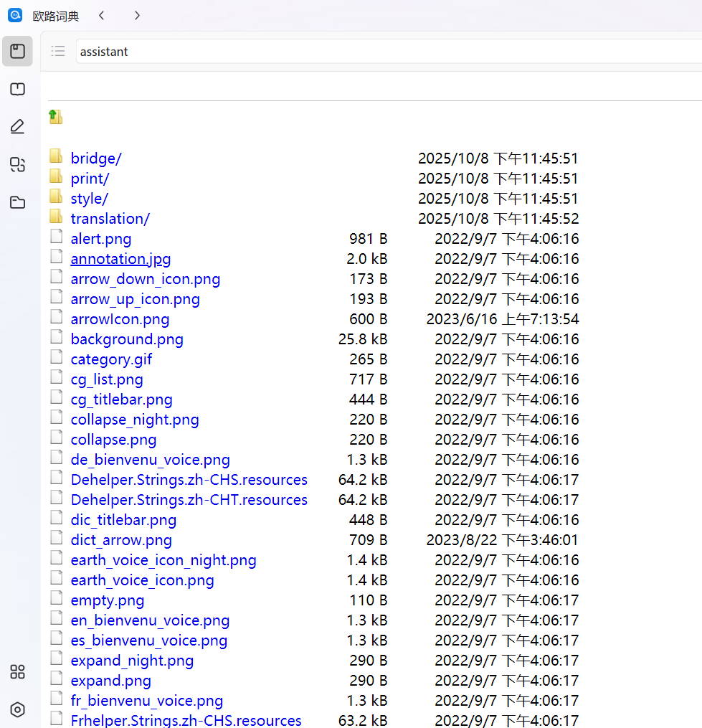Open the bridge/ folder link

click(96, 159)
